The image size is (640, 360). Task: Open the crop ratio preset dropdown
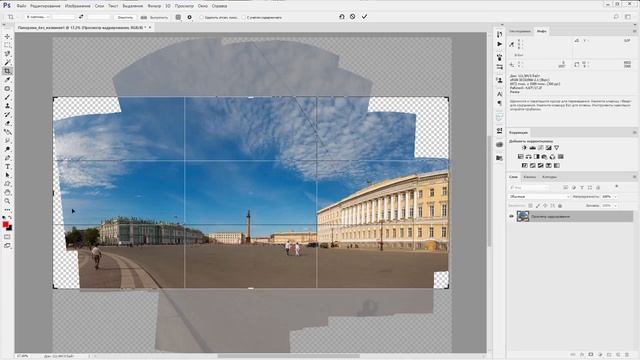(38, 17)
